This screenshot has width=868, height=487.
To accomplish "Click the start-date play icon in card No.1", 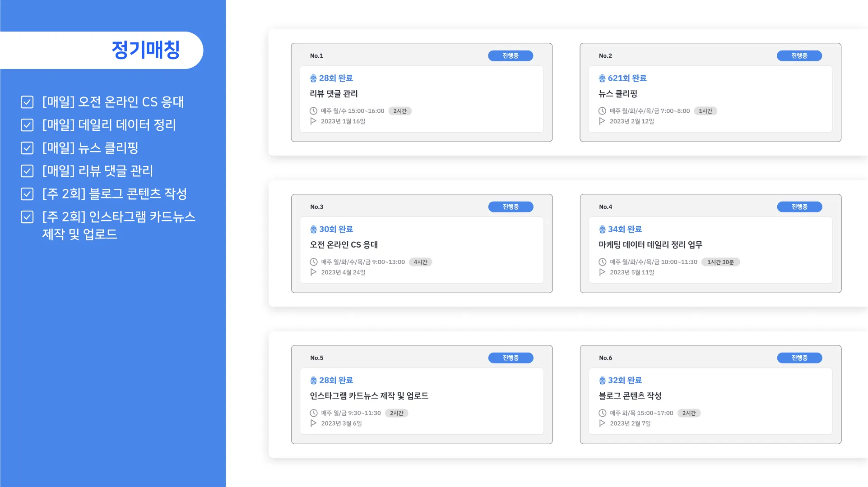I will pyautogui.click(x=313, y=121).
